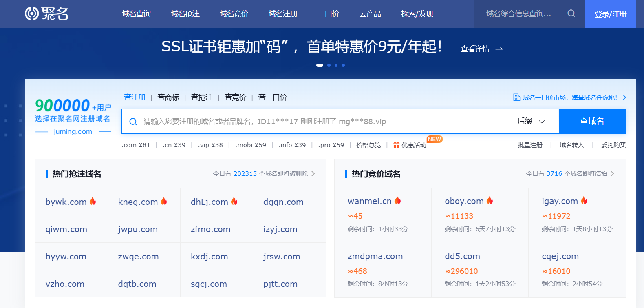Select the last banner carousel dot
This screenshot has height=308, width=644.
coord(343,65)
